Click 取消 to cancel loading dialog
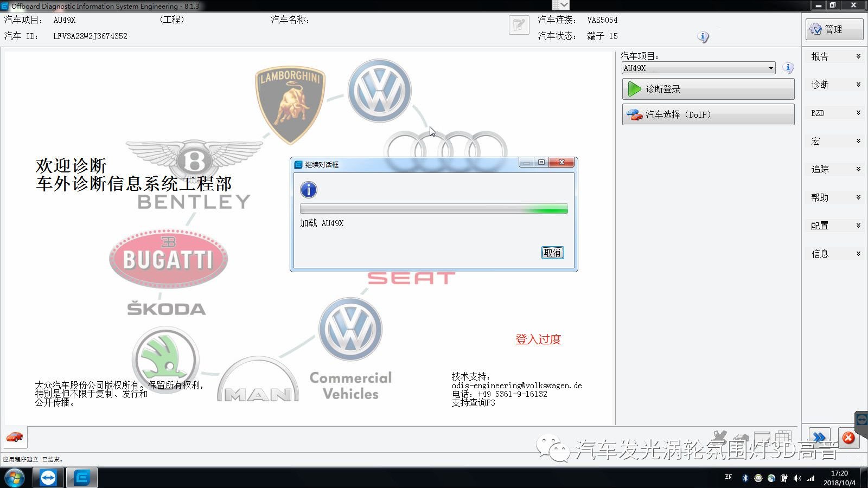868x488 pixels. click(x=552, y=253)
